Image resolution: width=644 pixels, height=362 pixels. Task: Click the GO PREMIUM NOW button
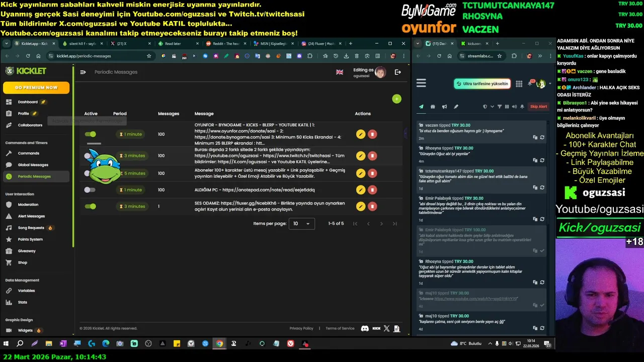tap(36, 87)
